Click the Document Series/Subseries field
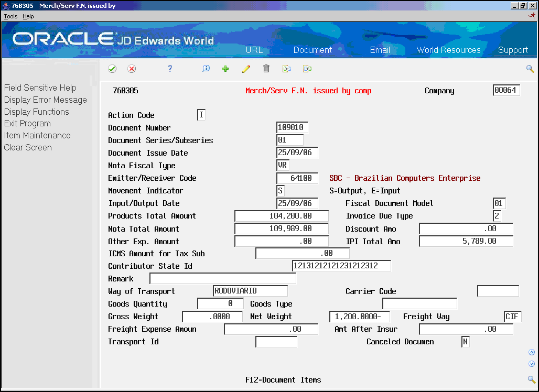The image size is (539, 392). coord(290,140)
